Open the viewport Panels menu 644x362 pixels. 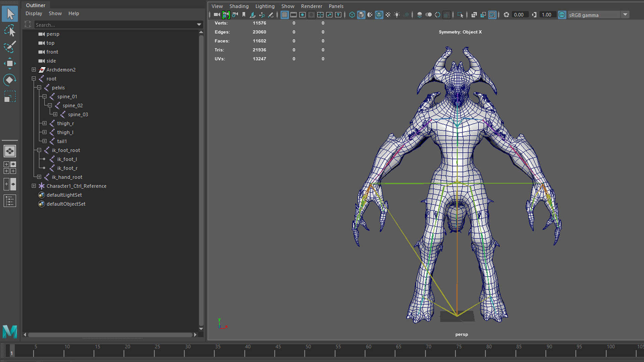tap(336, 6)
